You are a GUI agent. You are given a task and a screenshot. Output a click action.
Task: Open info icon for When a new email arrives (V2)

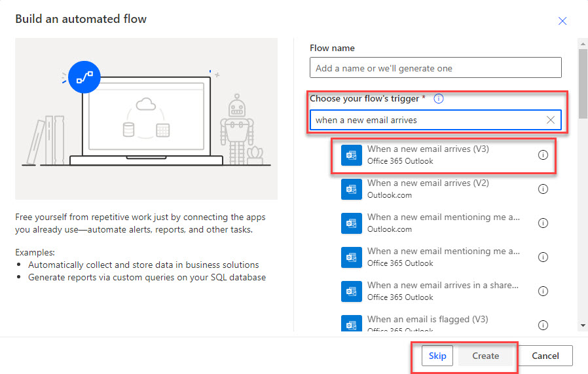[543, 189]
